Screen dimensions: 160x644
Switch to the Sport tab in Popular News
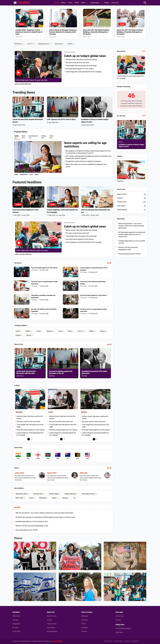click(23, 136)
